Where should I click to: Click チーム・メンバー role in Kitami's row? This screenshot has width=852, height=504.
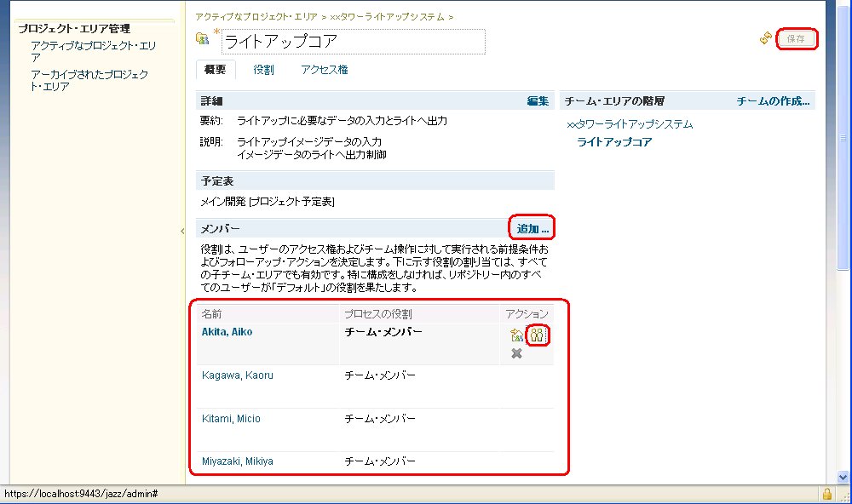pos(380,419)
